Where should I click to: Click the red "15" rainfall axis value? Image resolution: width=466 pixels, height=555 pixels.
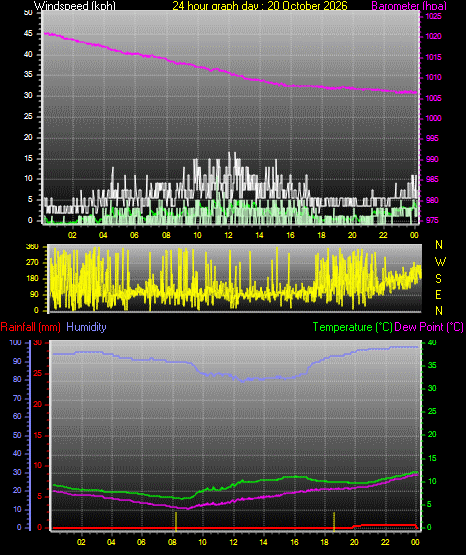pos(37,435)
